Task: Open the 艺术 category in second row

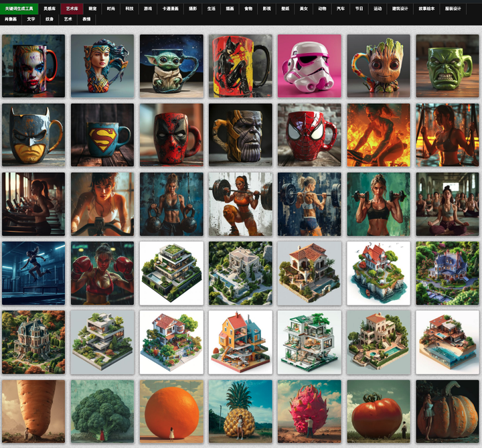Action: pyautogui.click(x=68, y=19)
